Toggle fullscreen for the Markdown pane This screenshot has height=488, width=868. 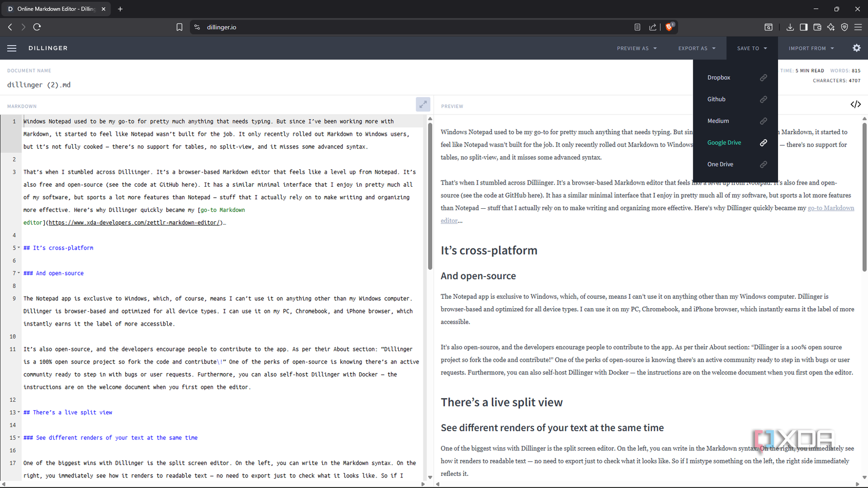click(x=423, y=104)
